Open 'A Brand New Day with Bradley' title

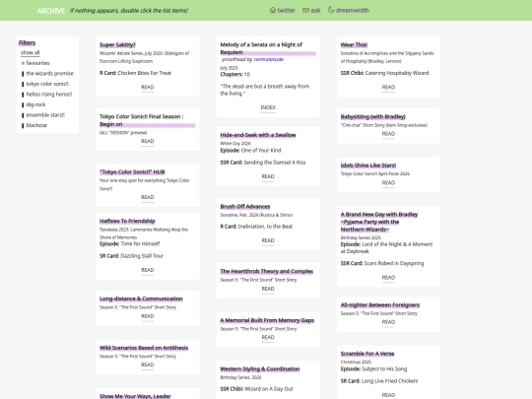pos(379,222)
